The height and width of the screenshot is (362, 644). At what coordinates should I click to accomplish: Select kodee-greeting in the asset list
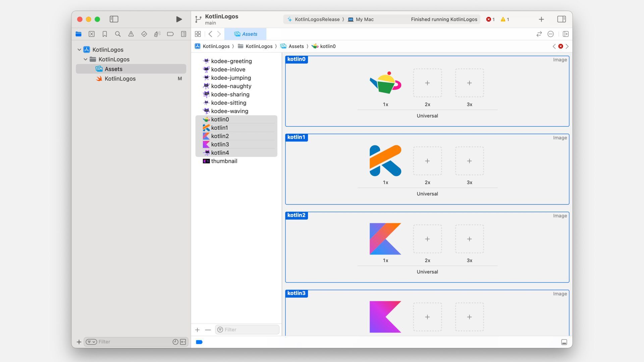231,61
